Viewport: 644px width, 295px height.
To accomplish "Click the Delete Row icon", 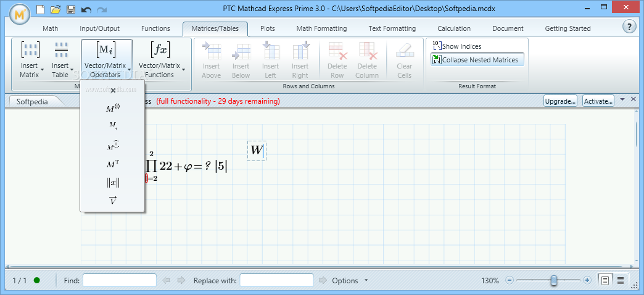I will click(337, 51).
